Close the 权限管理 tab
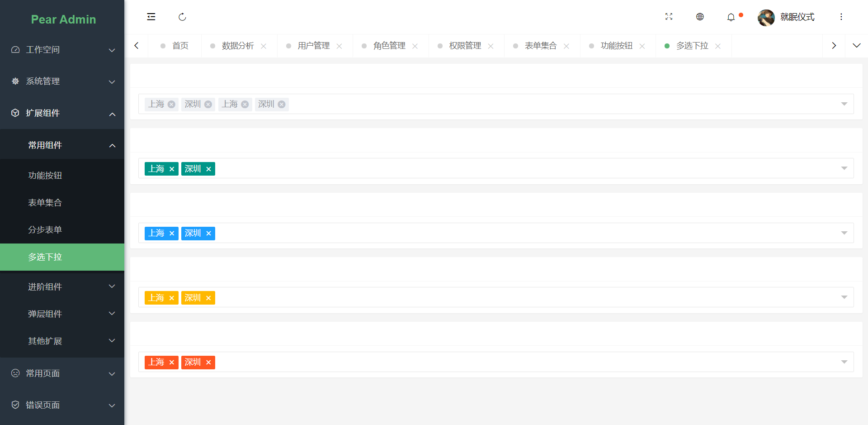This screenshot has width=868, height=425. point(491,46)
